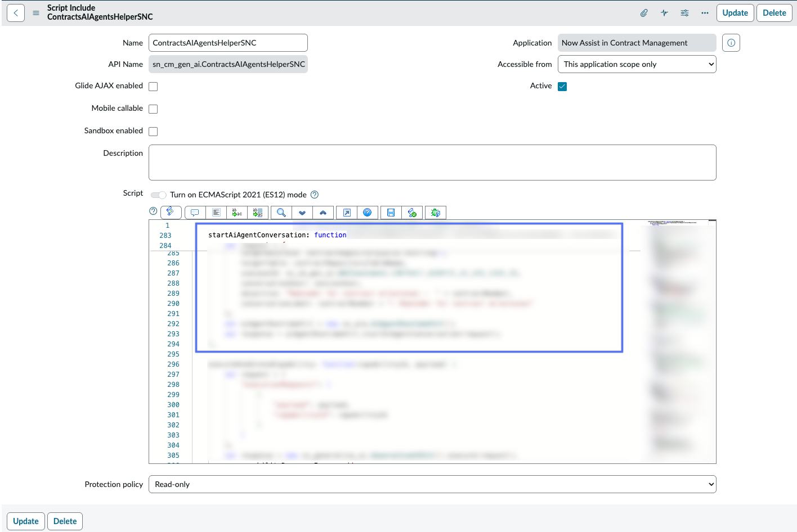Open editor help blue question icon
This screenshot has width=797, height=532.
367,213
